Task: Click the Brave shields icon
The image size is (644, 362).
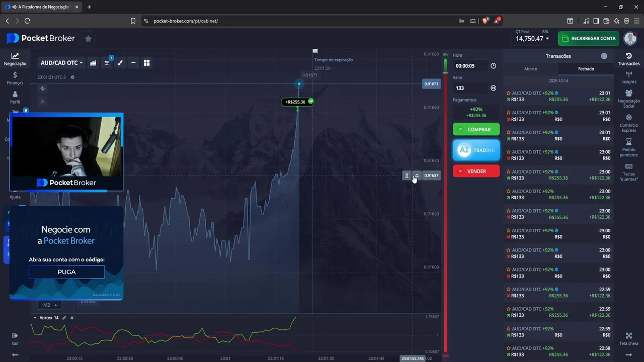Action: click(486, 21)
